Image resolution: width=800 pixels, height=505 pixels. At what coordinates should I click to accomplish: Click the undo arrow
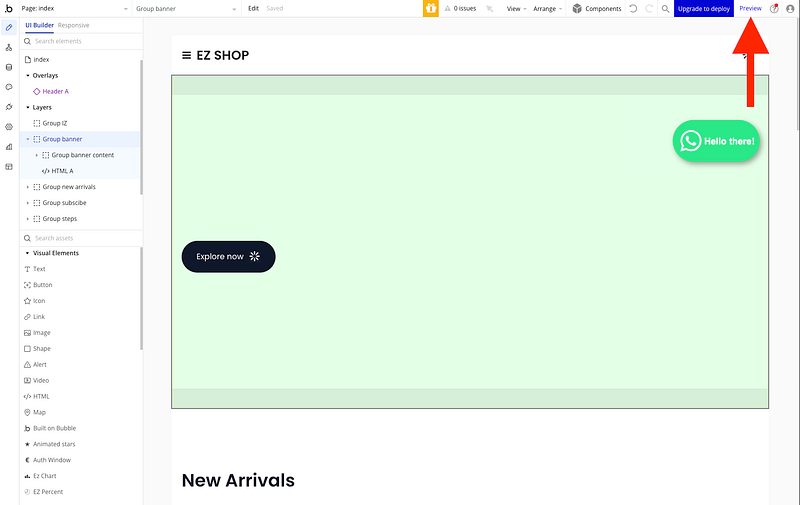pos(633,8)
